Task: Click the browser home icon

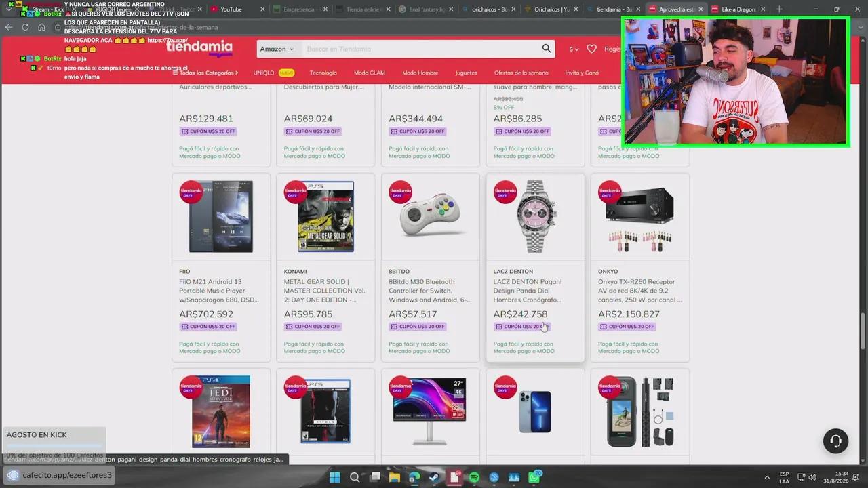Action: (x=41, y=27)
